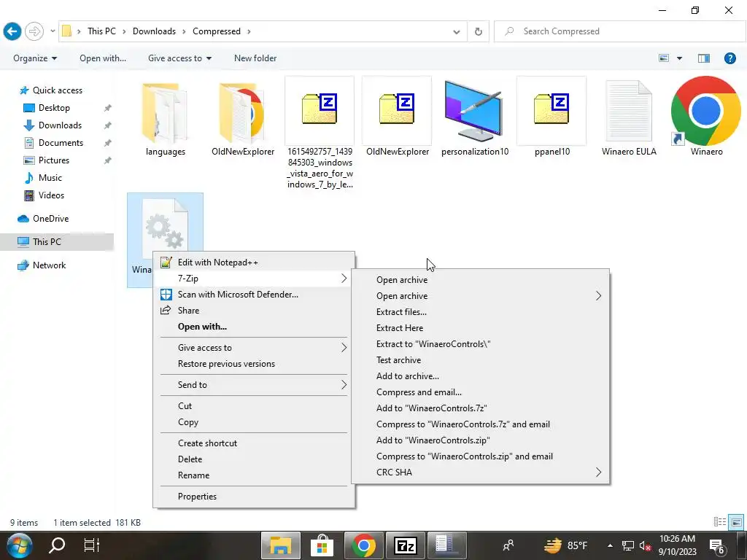Open the Windows Start button
The height and width of the screenshot is (560, 747).
coord(19,545)
